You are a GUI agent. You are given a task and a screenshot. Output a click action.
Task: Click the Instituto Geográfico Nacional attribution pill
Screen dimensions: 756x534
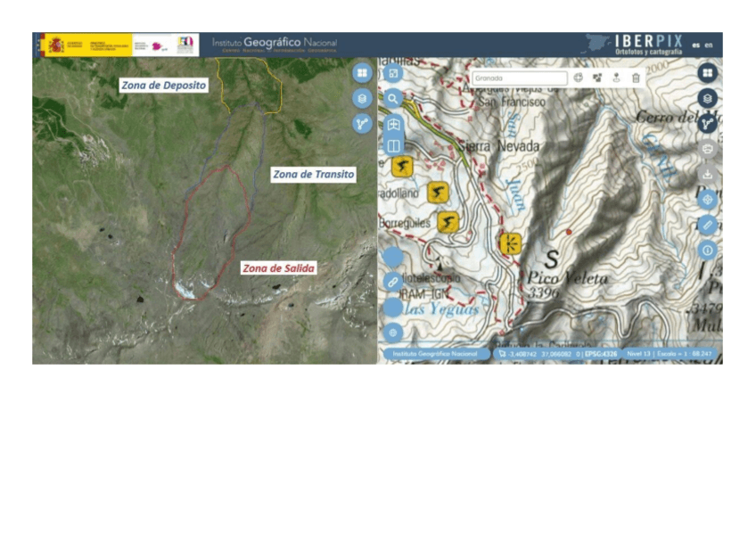point(435,354)
